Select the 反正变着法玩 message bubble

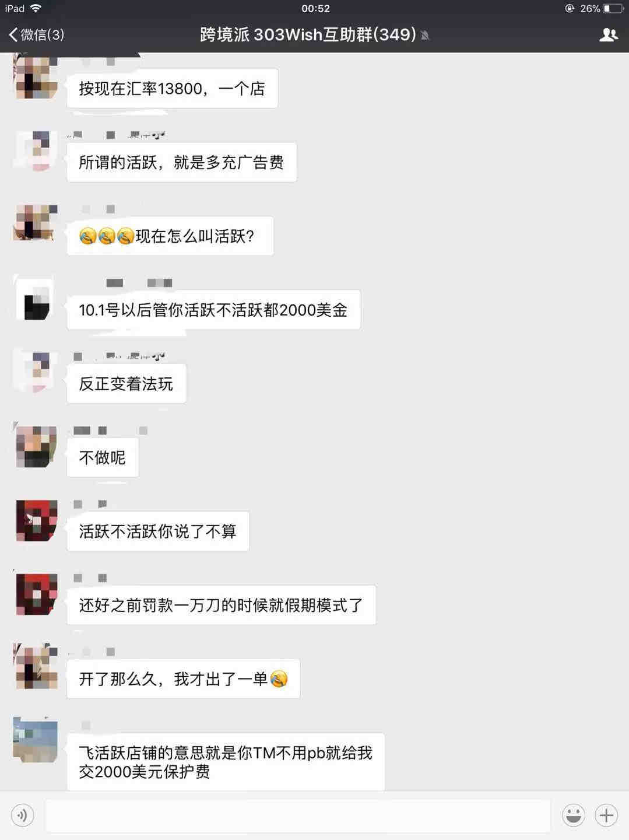click(126, 384)
